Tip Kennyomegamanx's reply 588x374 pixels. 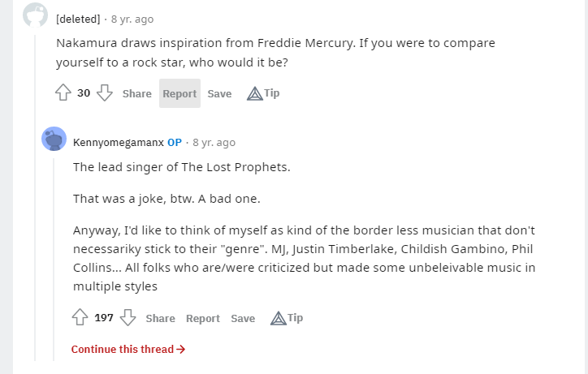[x=287, y=318]
